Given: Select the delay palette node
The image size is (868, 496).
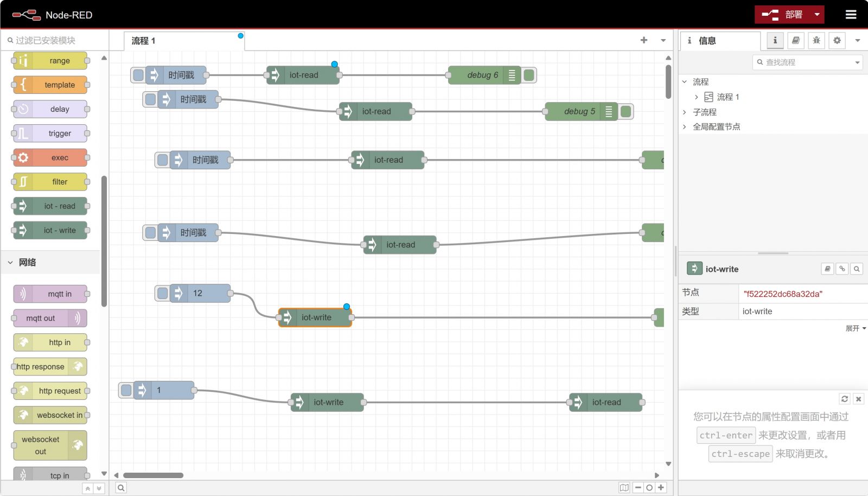Looking at the screenshot, I should tap(50, 109).
